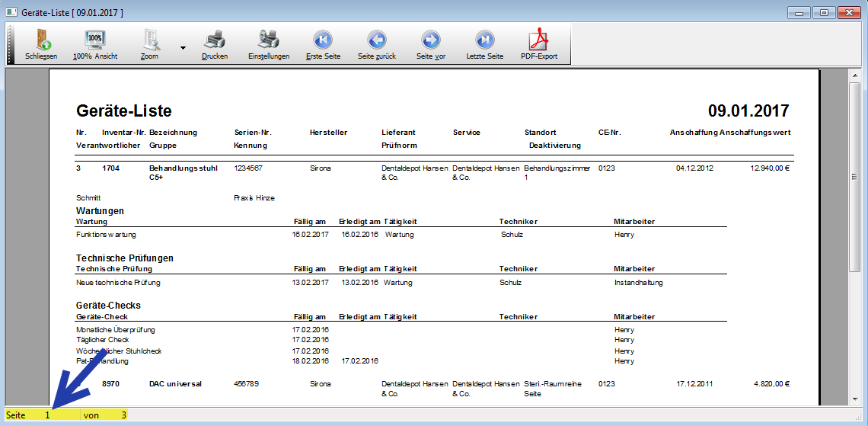Click inventory number 1704

click(110, 168)
